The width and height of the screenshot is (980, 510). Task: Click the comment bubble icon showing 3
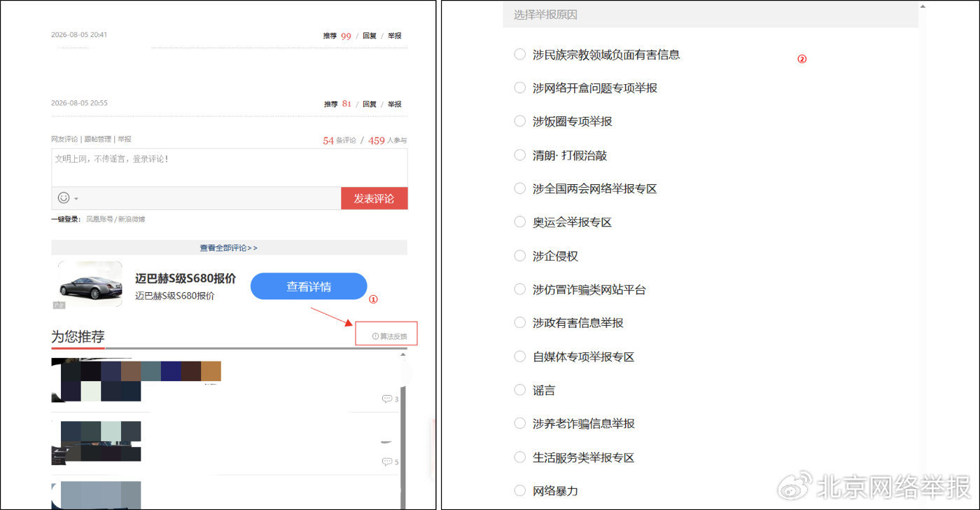pyautogui.click(x=386, y=399)
